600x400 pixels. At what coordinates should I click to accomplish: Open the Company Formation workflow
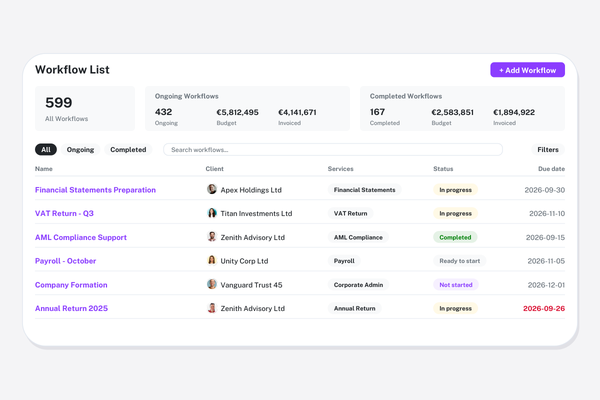(x=71, y=285)
